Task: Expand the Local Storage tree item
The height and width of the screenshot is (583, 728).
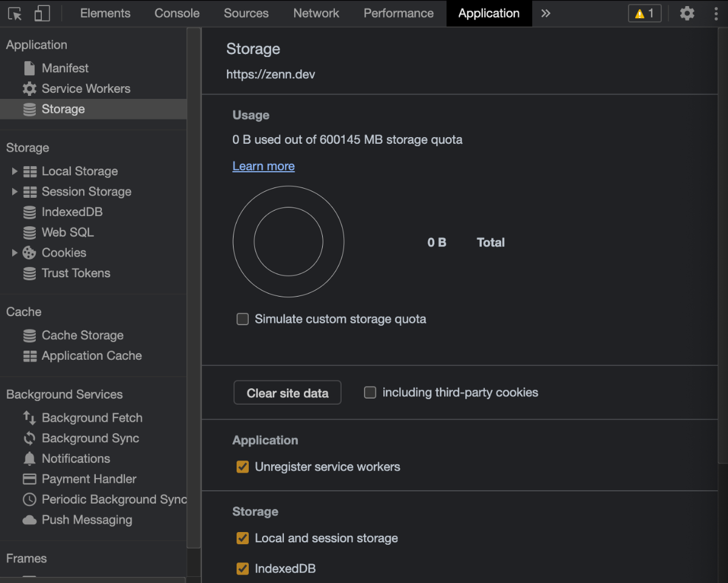Action: pyautogui.click(x=15, y=172)
